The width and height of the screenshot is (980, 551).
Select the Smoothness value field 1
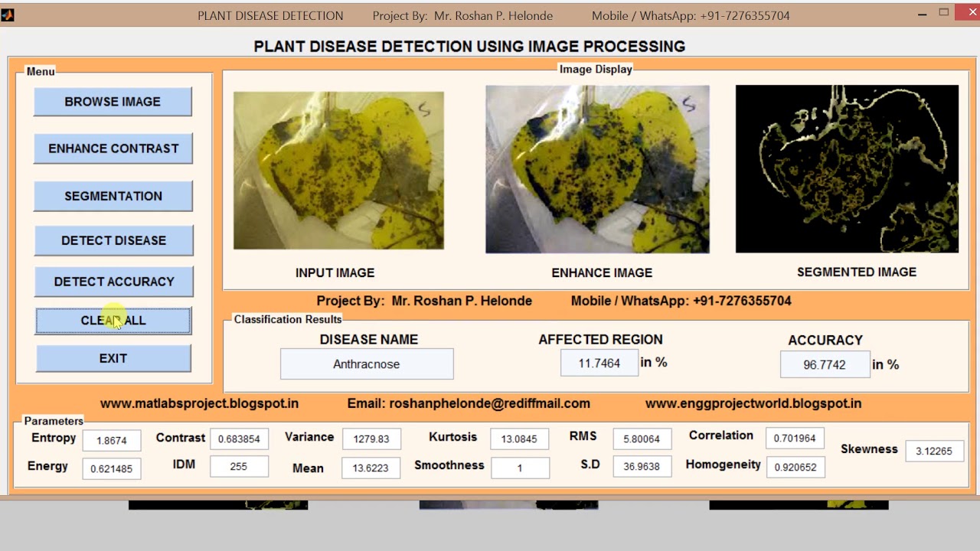pos(519,468)
